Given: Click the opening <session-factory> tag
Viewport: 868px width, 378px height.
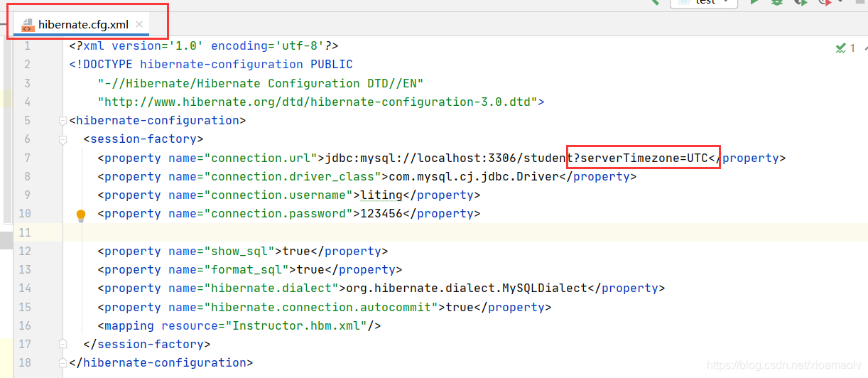Looking at the screenshot, I should [143, 139].
